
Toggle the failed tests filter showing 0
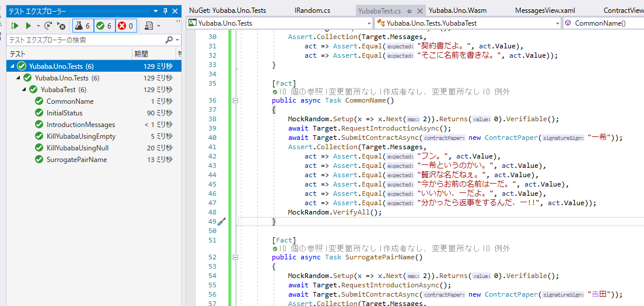coord(125,26)
